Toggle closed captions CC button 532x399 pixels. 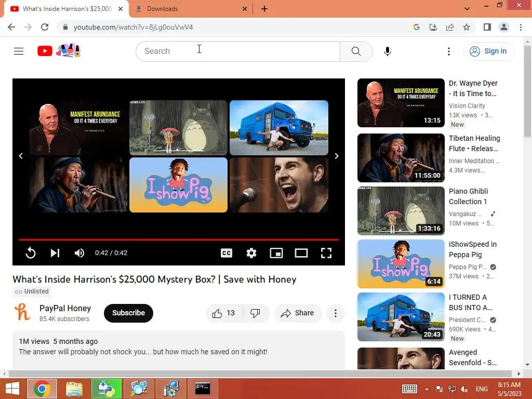(x=227, y=253)
